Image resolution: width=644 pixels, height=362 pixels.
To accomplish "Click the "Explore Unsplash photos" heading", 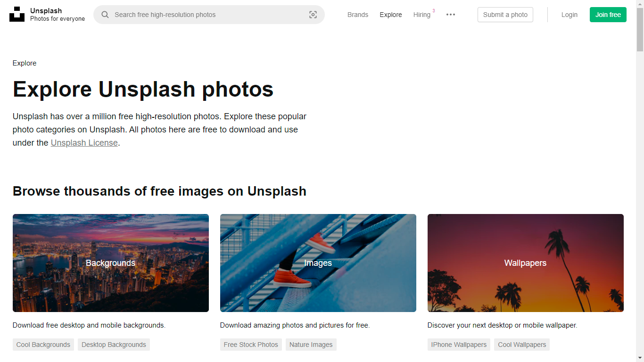I will (x=143, y=89).
